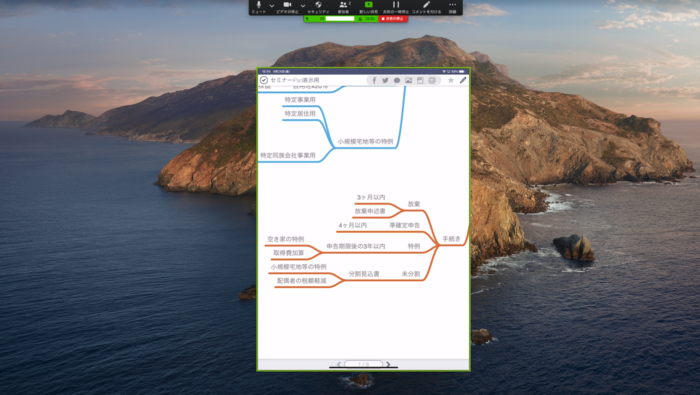Image resolution: width=700 pixels, height=395 pixels.
Task: Select the 手続き node
Action: [x=451, y=239]
